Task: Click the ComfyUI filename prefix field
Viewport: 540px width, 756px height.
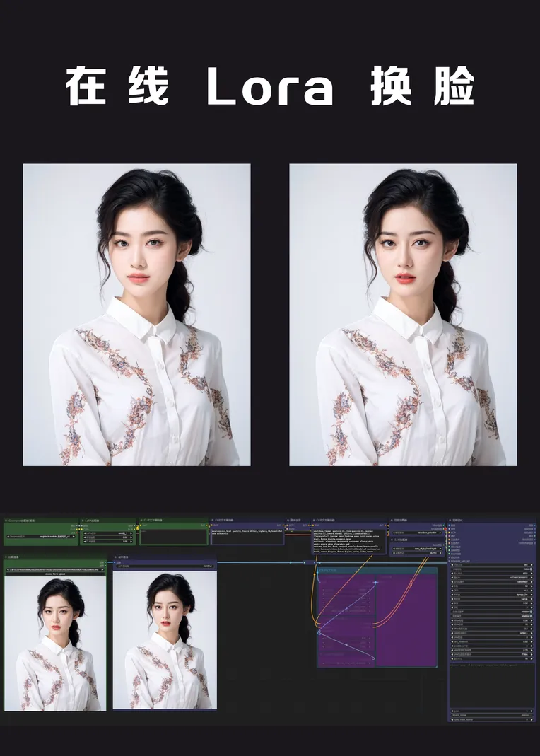Action: click(x=163, y=566)
